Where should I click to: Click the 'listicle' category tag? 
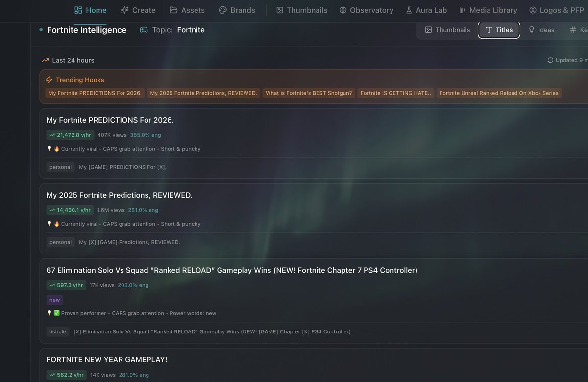click(58, 331)
